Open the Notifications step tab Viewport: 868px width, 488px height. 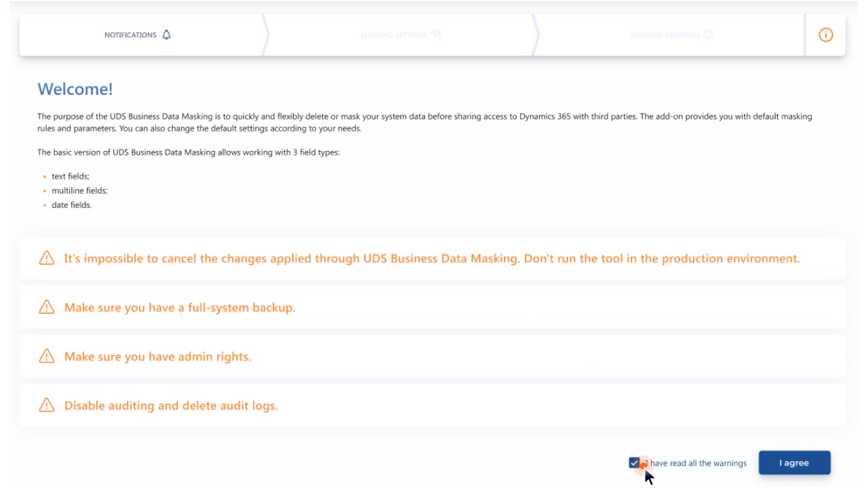click(141, 35)
